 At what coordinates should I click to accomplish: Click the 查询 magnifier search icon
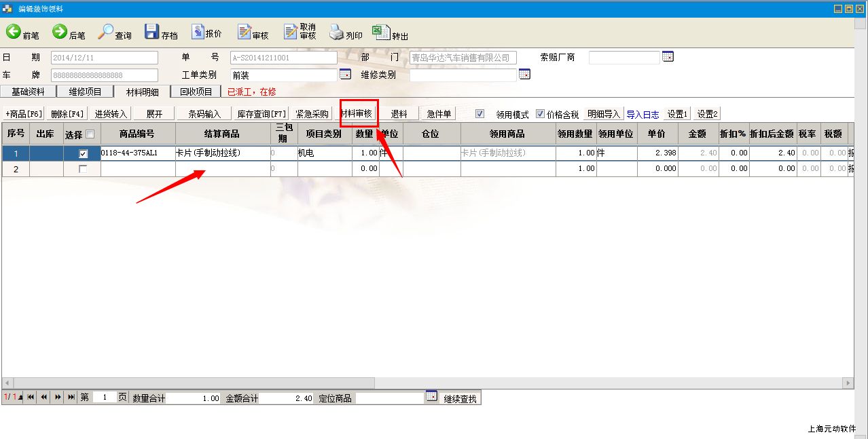(x=106, y=33)
